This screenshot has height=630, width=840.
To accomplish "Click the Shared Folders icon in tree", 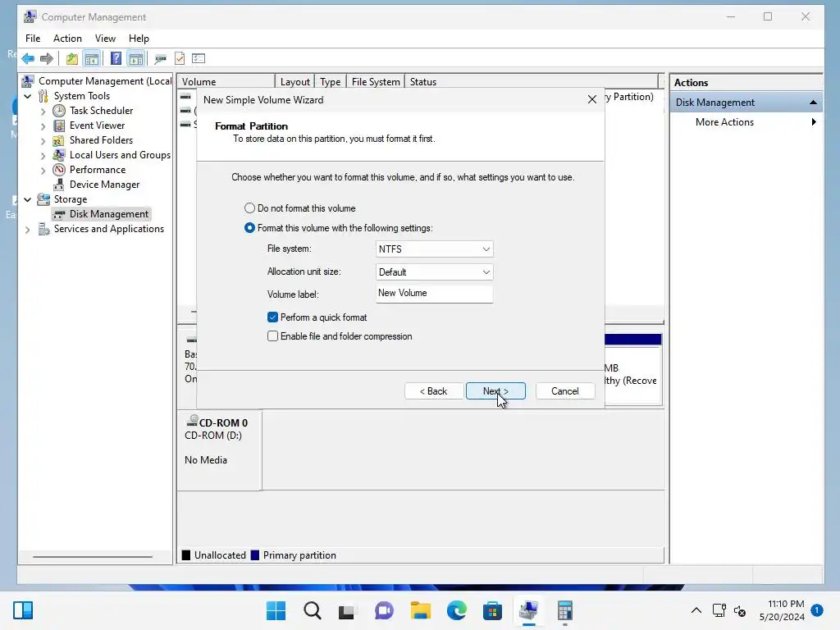I will click(x=59, y=140).
